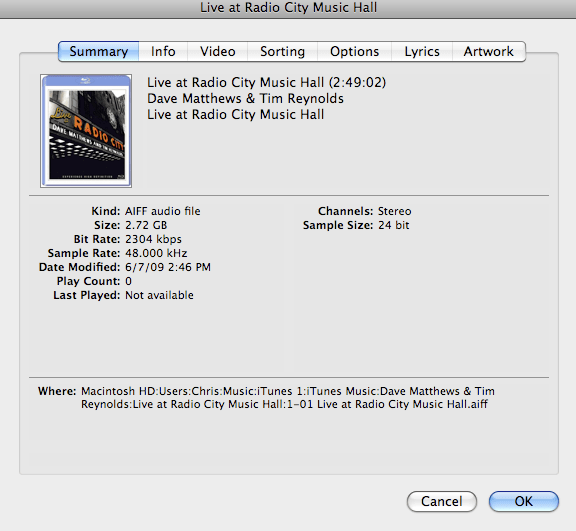Image resolution: width=576 pixels, height=531 pixels.
Task: Open the Info tab
Action: 163,51
